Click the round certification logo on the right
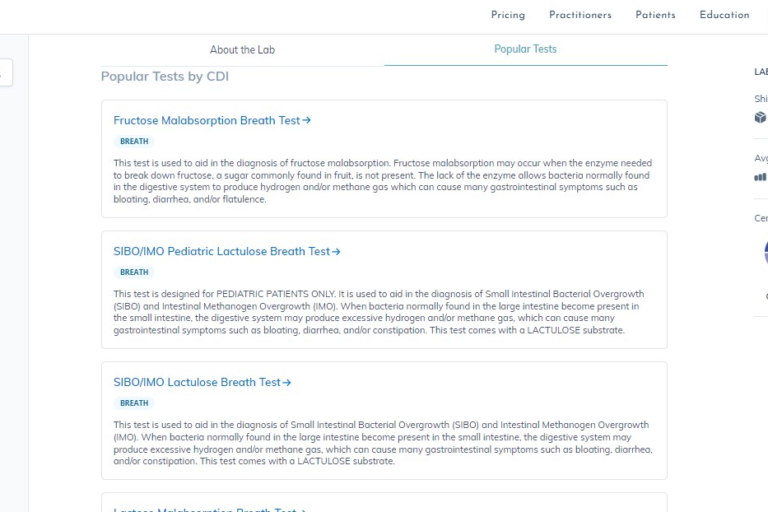Image resolution: width=768 pixels, height=512 pixels. coord(764,252)
